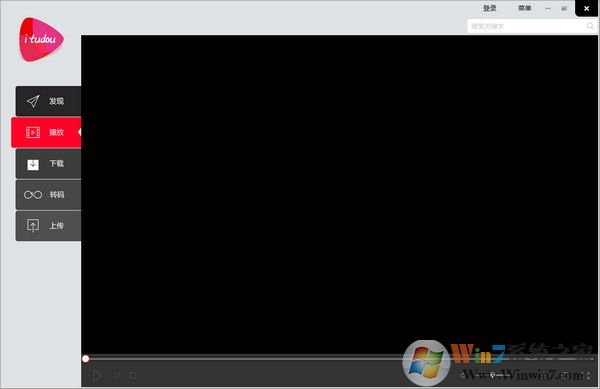This screenshot has height=389, width=600.
Task: Click the black video display area
Action: (x=339, y=194)
